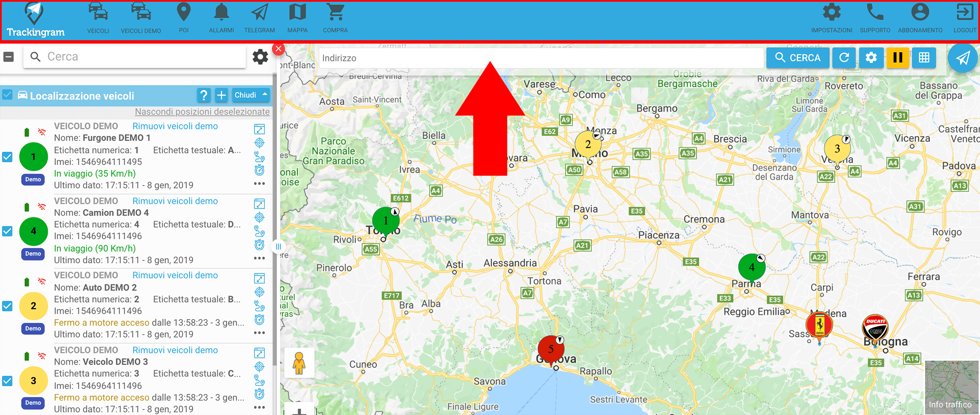Center map on Auto DEMO 2 target icon

[259, 292]
